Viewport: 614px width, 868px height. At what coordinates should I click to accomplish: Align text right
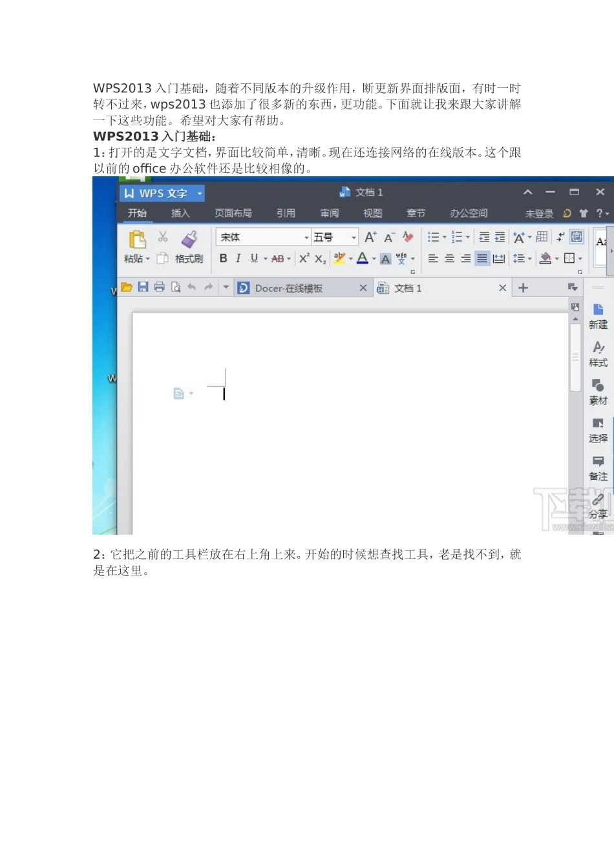(x=465, y=258)
